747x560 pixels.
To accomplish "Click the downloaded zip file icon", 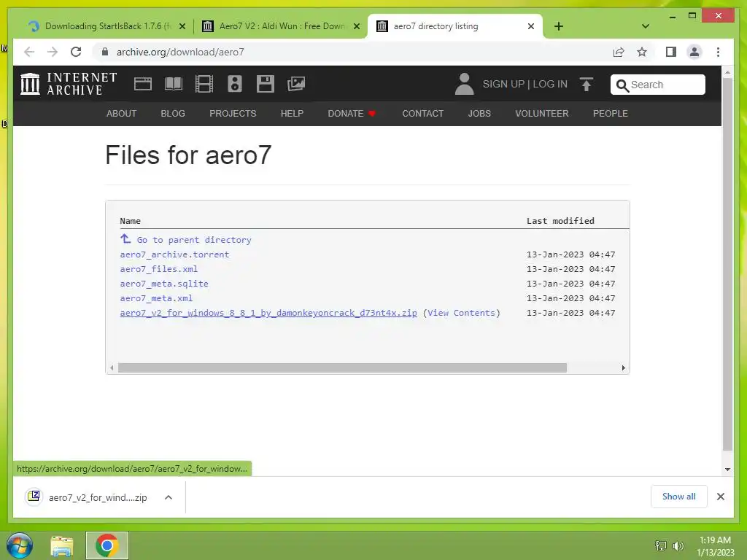I will 34,497.
